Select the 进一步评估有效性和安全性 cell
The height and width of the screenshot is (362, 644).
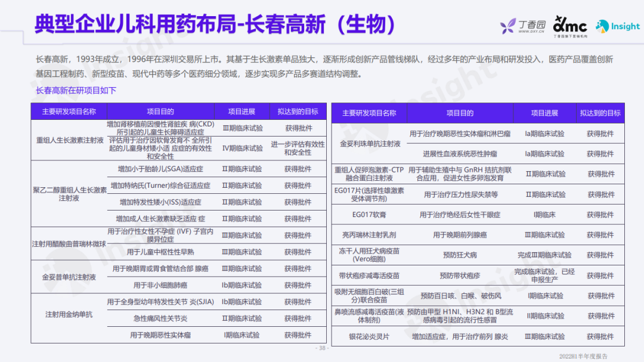click(298, 148)
